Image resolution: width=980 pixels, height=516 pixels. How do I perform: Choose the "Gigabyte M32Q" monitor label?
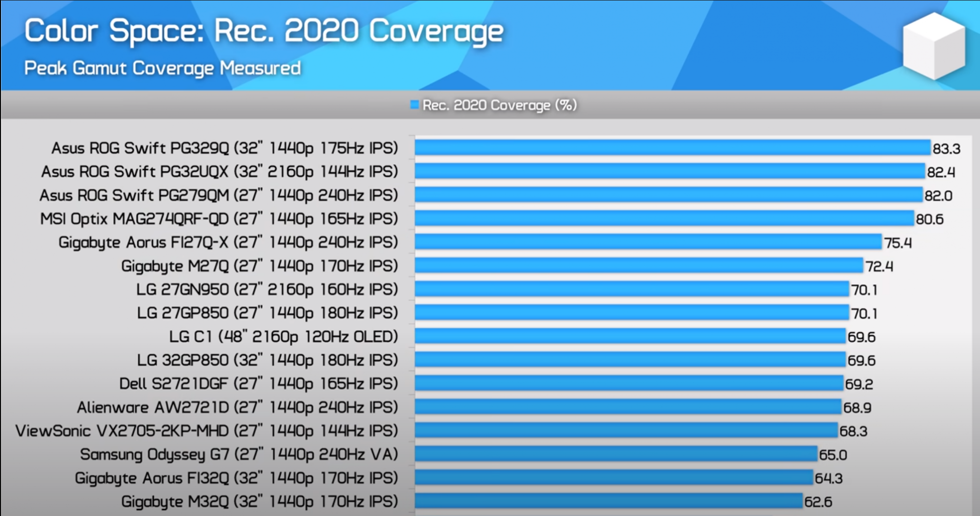pos(260,501)
